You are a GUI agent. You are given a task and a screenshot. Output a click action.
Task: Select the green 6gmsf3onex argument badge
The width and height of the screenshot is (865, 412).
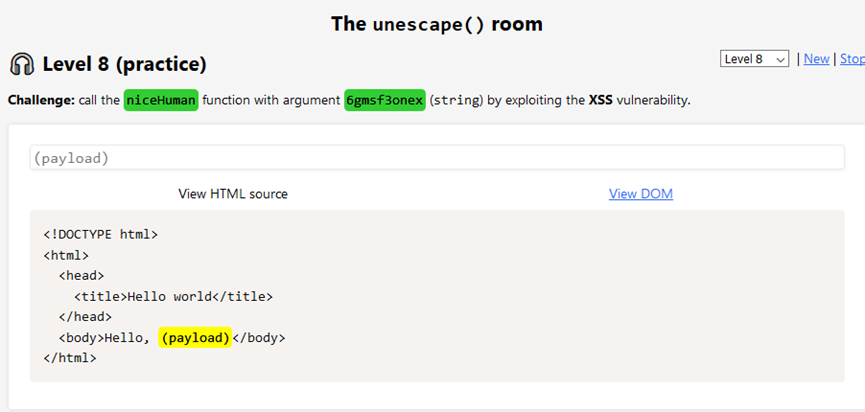pos(385,100)
